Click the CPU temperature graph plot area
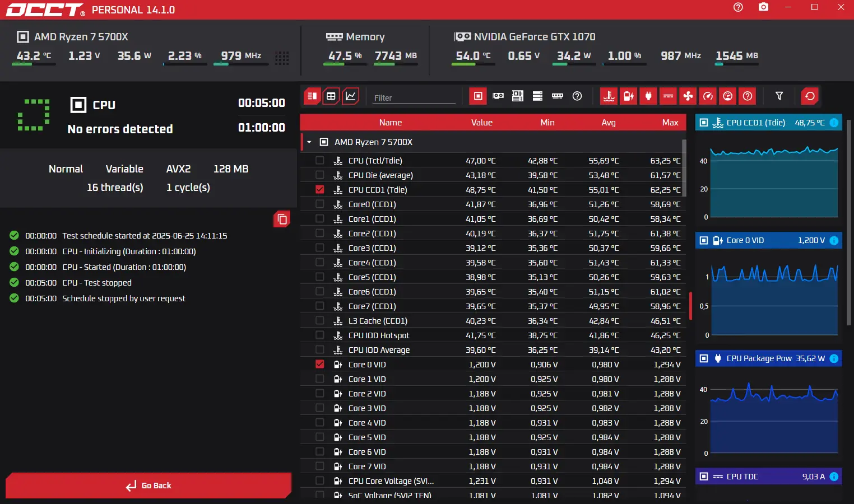The image size is (854, 504). point(774,183)
